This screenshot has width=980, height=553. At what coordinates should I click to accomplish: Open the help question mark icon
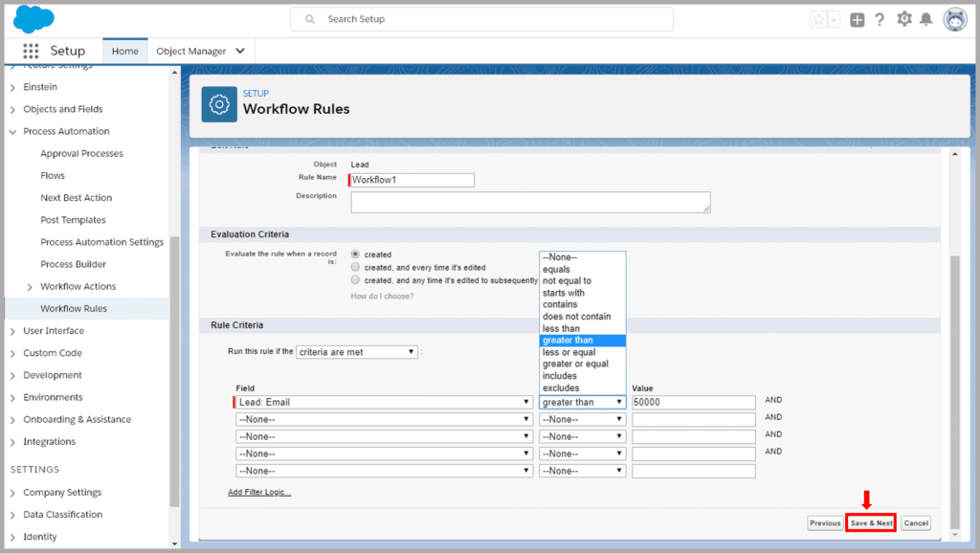(880, 20)
